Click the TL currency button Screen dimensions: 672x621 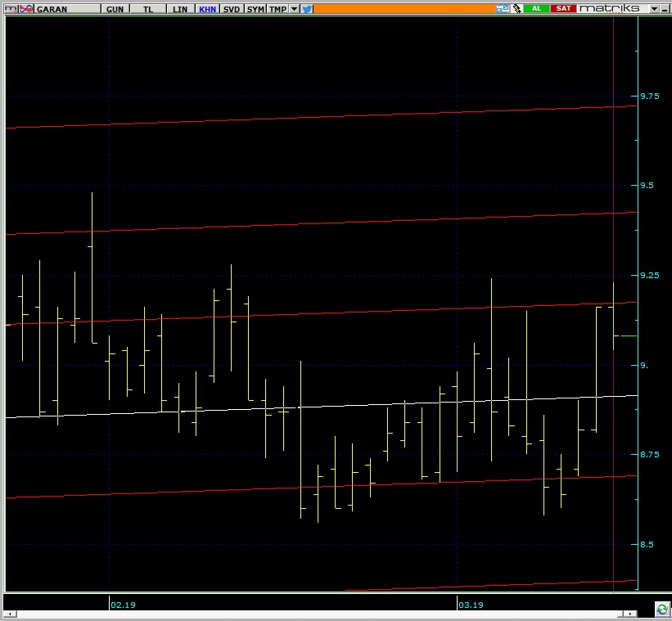tap(148, 9)
